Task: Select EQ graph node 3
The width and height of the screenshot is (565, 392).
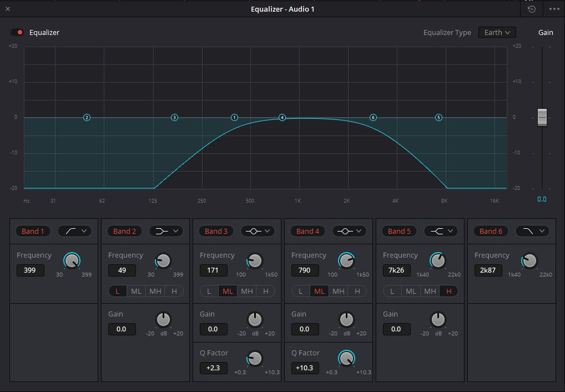Action: tap(174, 118)
